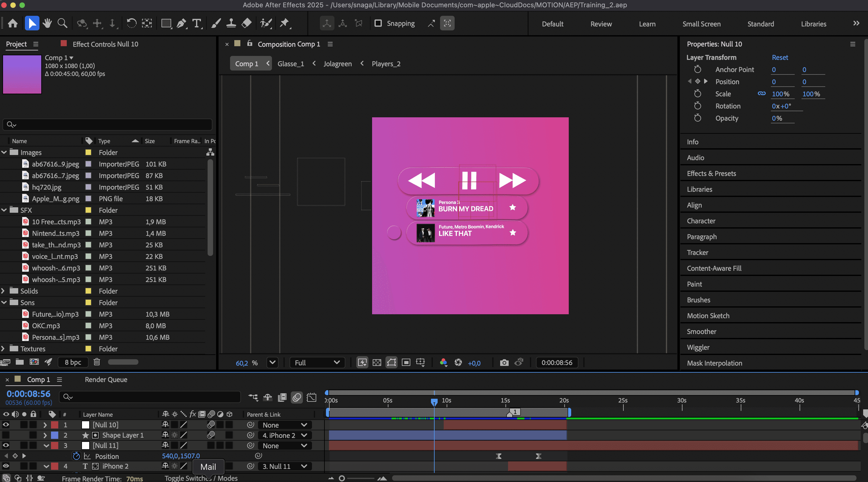This screenshot has width=868, height=482.
Task: Select the Puppet Pin tool
Action: coord(284,23)
